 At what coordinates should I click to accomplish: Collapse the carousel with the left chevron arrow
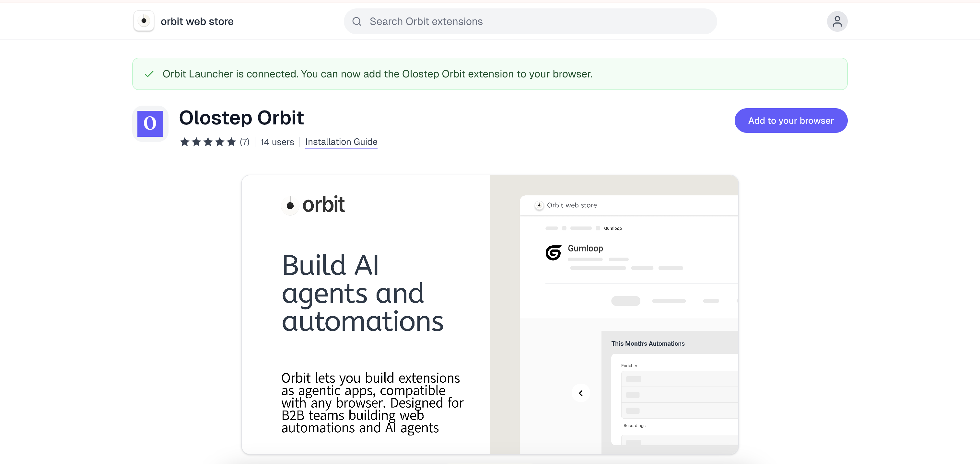581,393
